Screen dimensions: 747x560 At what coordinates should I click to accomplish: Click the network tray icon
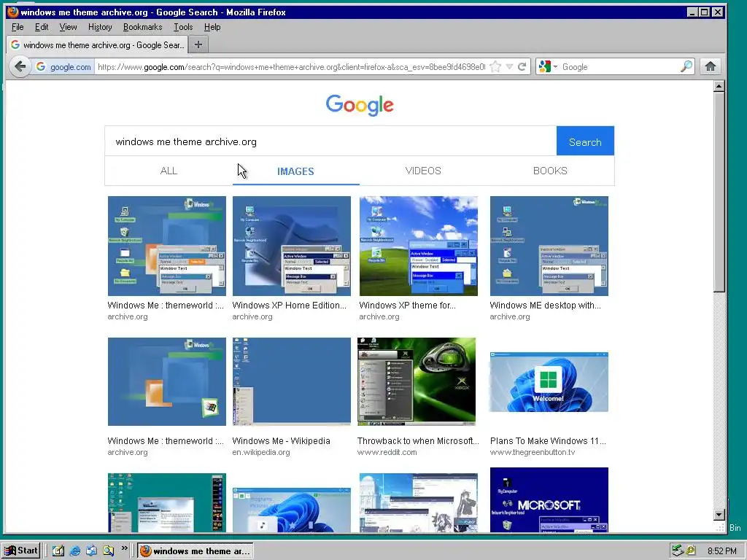click(x=678, y=551)
